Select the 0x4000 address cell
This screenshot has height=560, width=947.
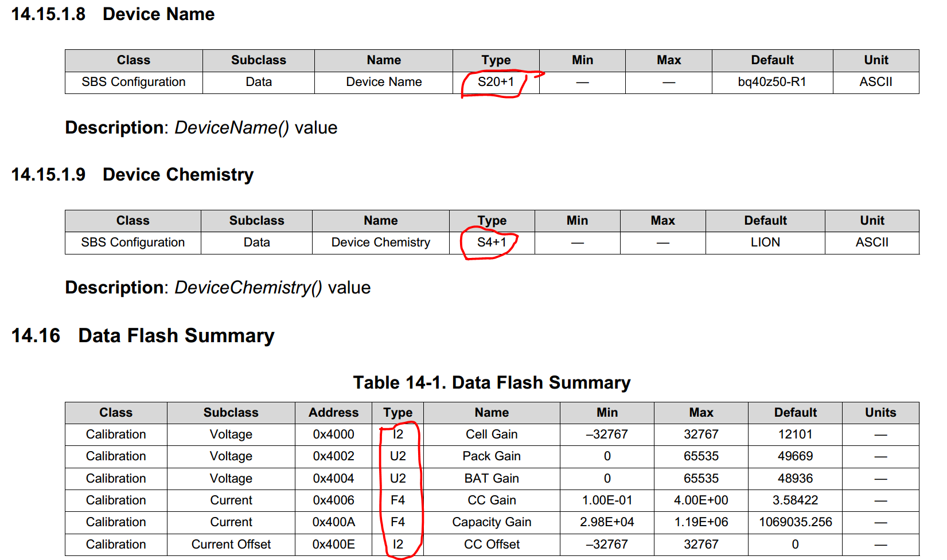pyautogui.click(x=333, y=434)
